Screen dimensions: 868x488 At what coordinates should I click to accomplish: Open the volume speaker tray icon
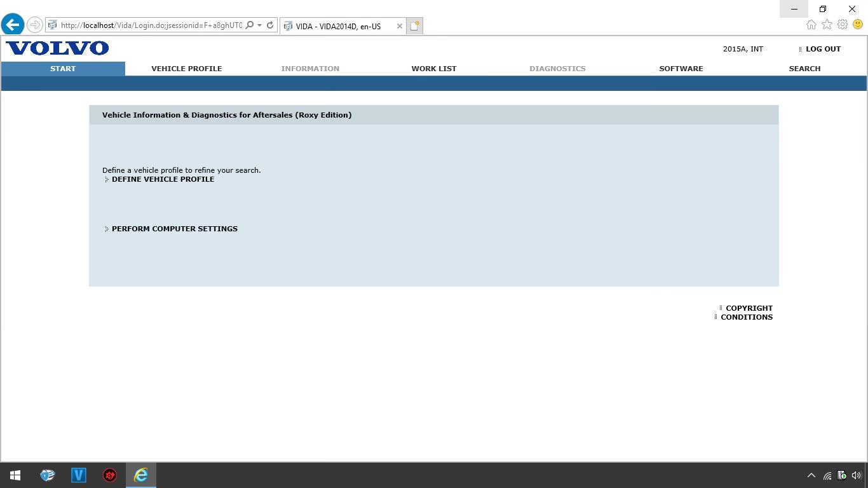pos(856,475)
